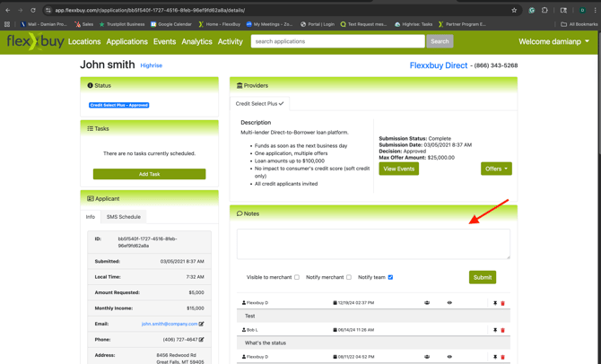
Task: Pin the Bob L note
Action: pos(495,330)
